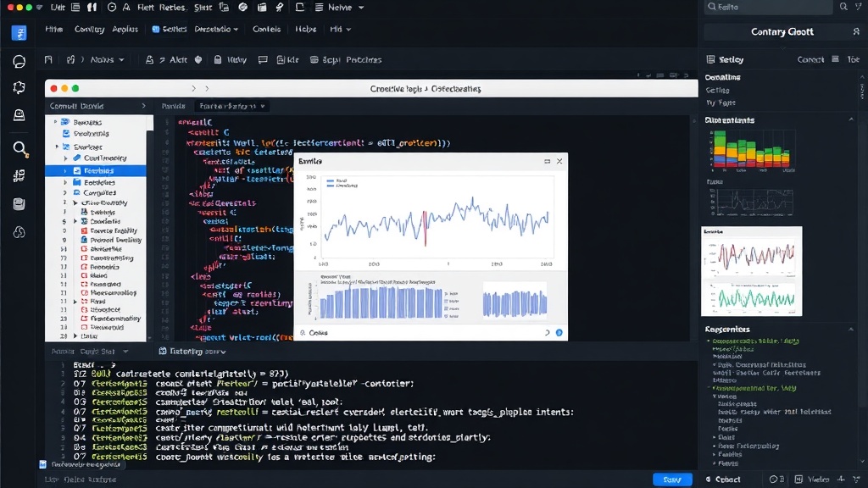This screenshot has width=868, height=488.
Task: Click the blue button at the bottom right
Action: click(x=672, y=480)
